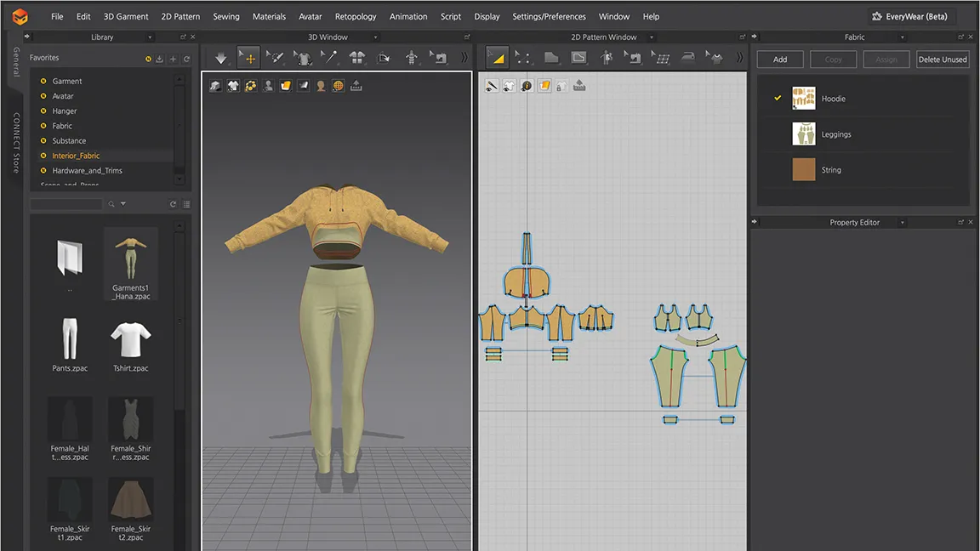Click the Delete Unused button

click(943, 60)
